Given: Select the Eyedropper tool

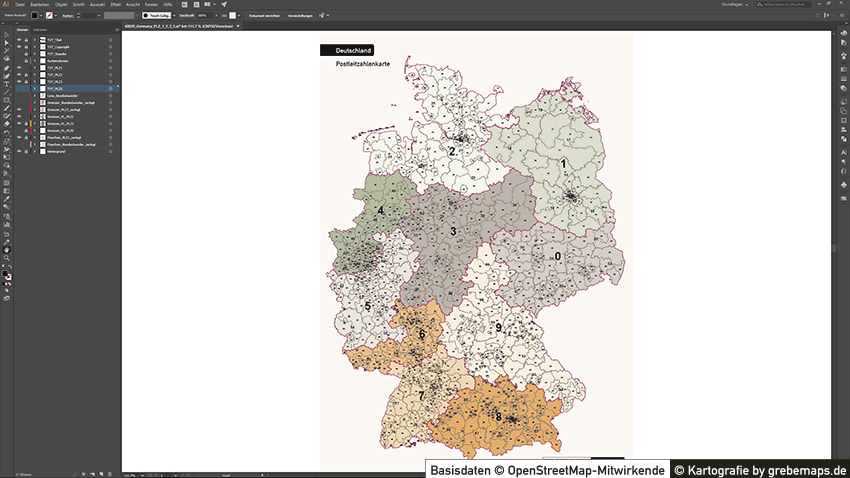Looking at the screenshot, I should (6, 199).
